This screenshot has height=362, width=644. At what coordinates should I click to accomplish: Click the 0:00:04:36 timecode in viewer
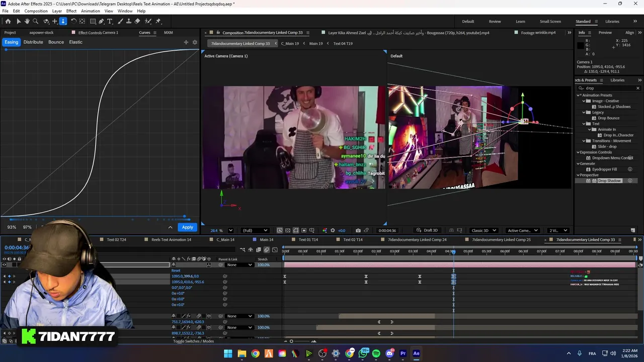387,230
